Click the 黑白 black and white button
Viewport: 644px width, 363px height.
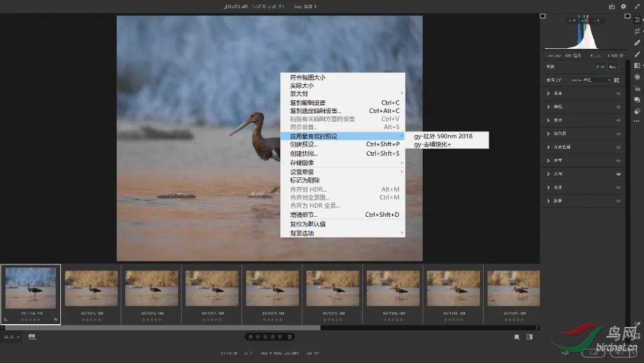[613, 66]
